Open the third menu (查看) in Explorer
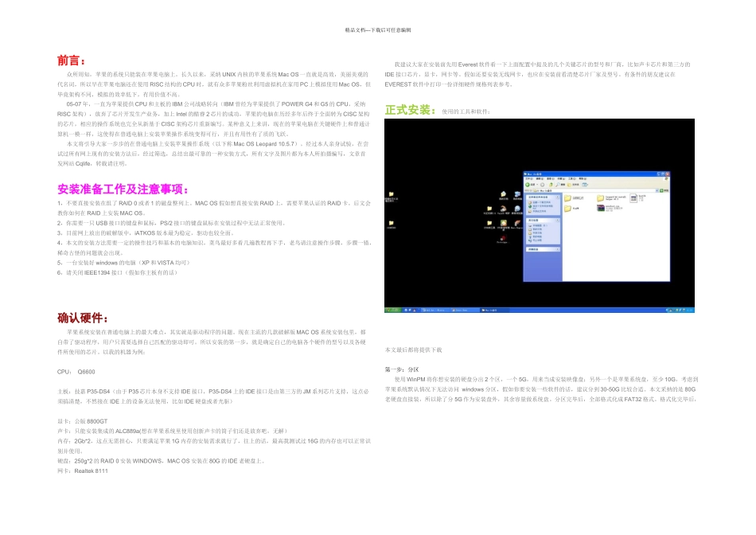This screenshot has width=756, height=535. pos(550,179)
